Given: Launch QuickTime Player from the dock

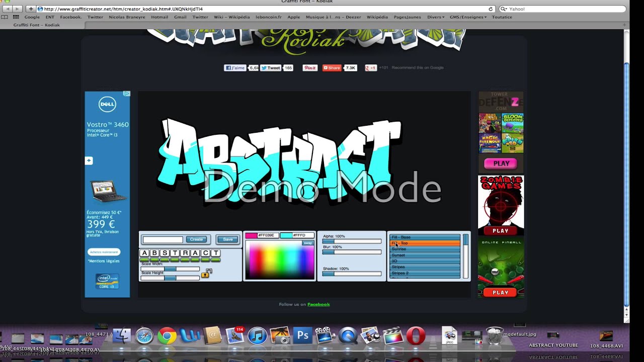Looking at the screenshot, I should pyautogui.click(x=348, y=335).
